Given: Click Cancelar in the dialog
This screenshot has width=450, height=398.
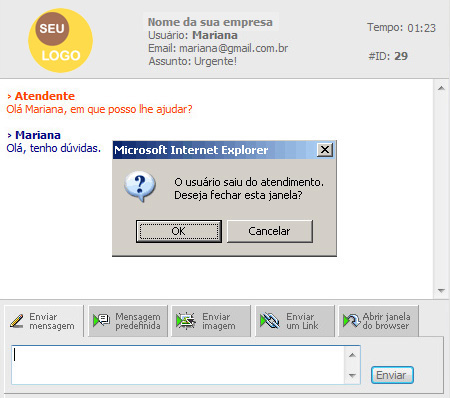Looking at the screenshot, I should tap(270, 231).
